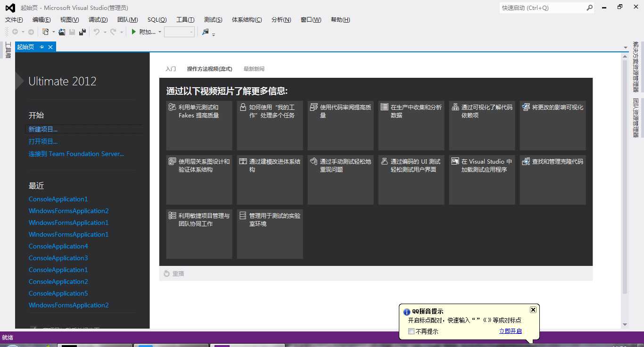Click the 新建项目... link
This screenshot has width=644, height=347.
pyautogui.click(x=43, y=129)
